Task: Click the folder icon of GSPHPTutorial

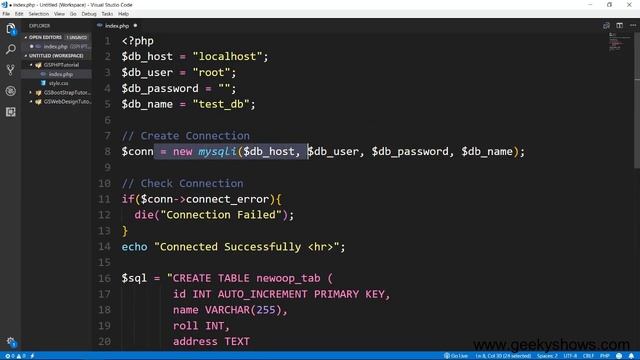Action: 38,65
